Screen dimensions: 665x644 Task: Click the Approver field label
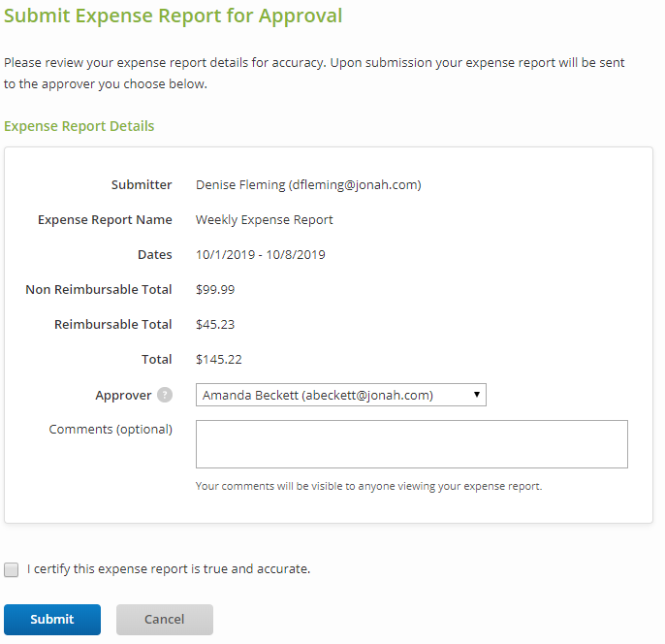123,395
